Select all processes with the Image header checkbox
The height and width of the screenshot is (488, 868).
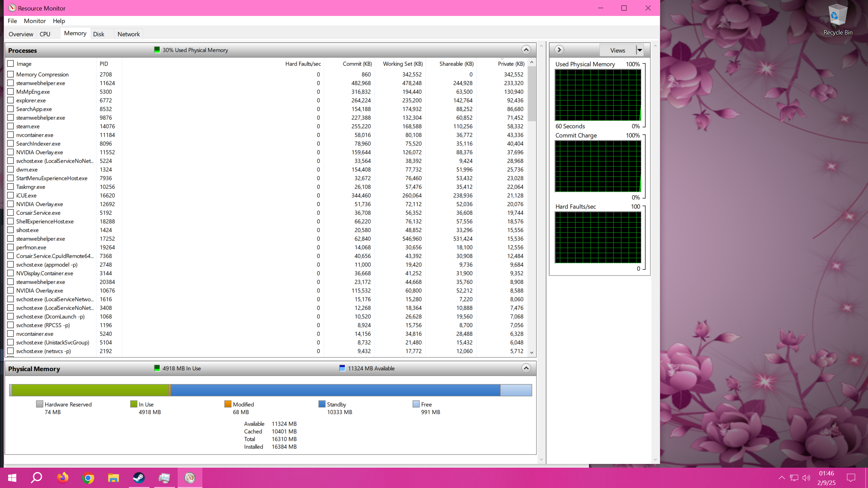pos(11,63)
